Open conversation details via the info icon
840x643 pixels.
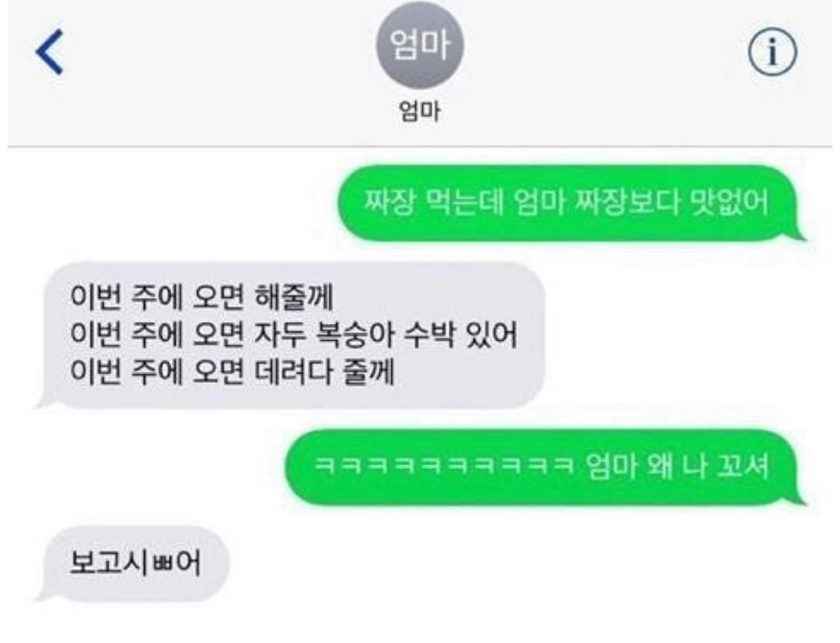772,52
